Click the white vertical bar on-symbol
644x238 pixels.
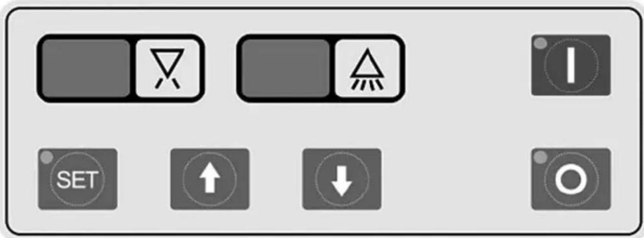[x=570, y=65]
